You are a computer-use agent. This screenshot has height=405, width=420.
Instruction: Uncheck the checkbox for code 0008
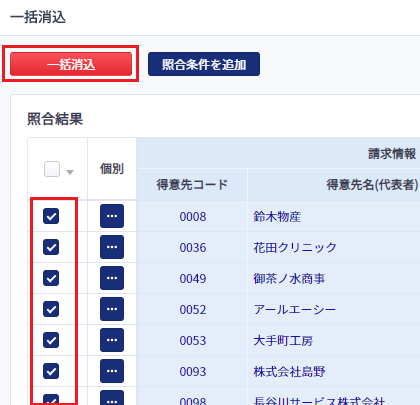51,216
